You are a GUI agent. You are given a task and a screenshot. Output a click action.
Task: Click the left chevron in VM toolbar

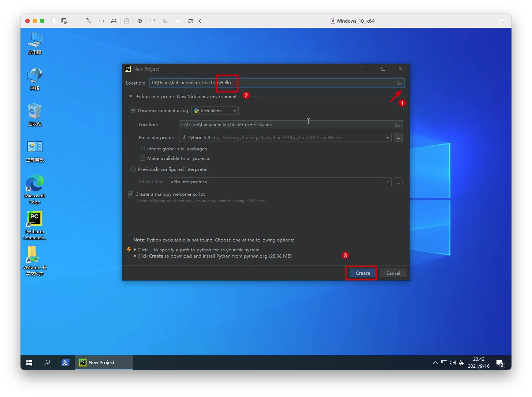(200, 21)
